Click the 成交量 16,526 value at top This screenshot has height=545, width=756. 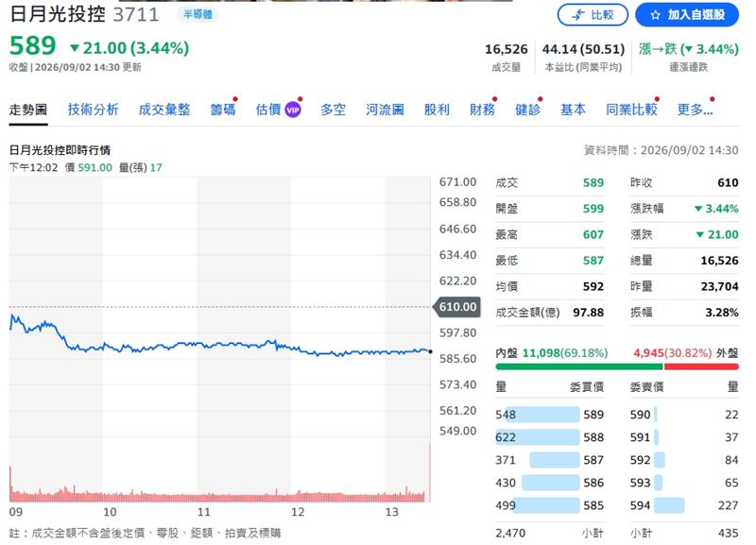[x=507, y=49]
